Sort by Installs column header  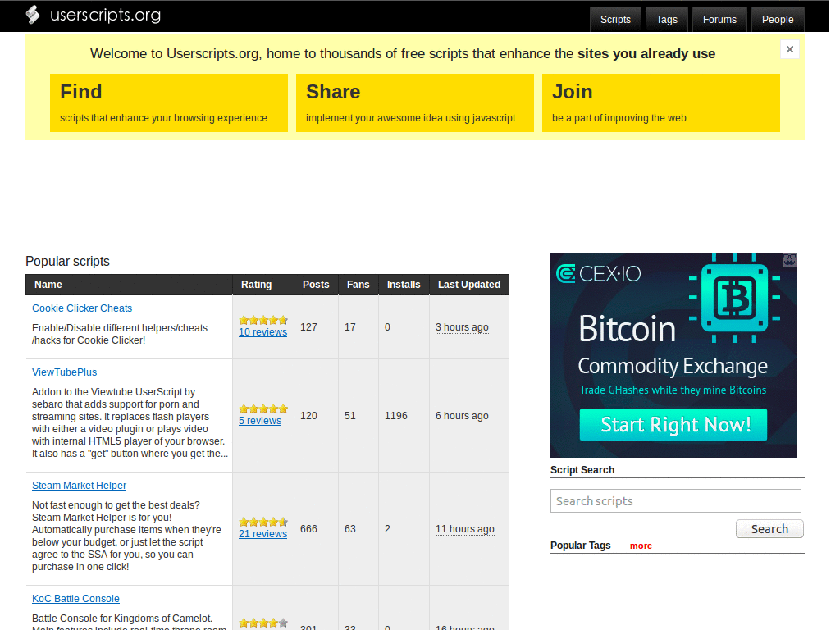click(404, 285)
